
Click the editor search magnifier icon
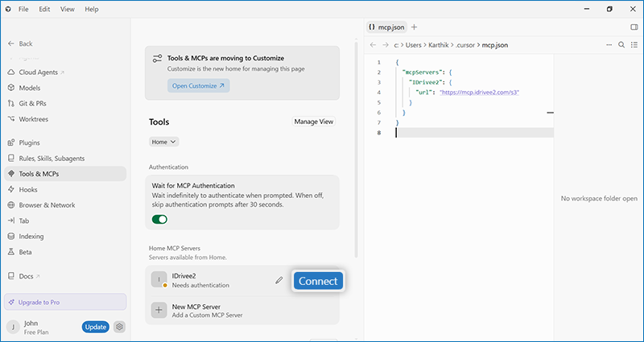(621, 45)
